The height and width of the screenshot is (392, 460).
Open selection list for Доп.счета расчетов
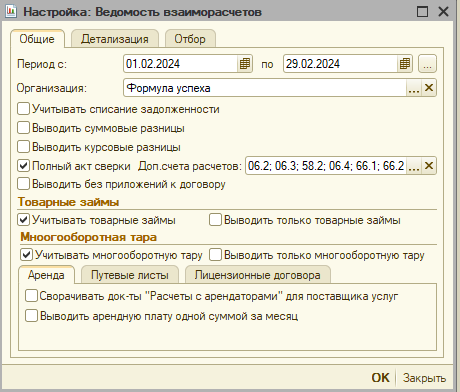tap(414, 166)
